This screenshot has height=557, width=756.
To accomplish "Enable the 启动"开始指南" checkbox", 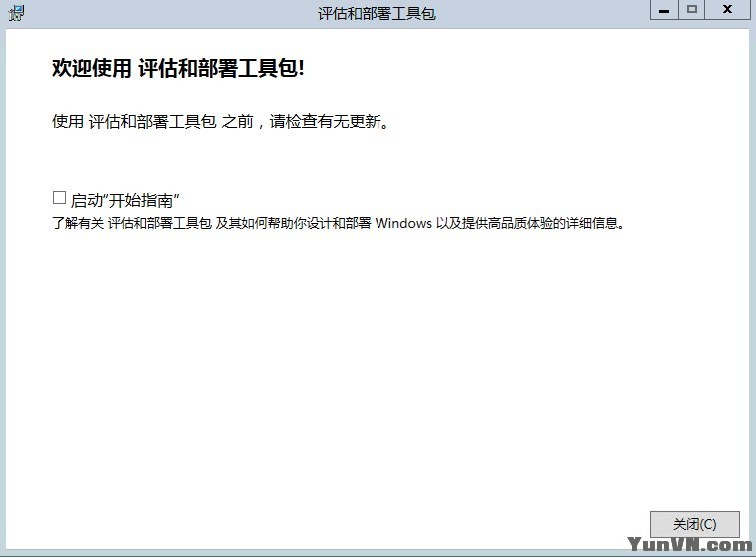I will pyautogui.click(x=59, y=197).
